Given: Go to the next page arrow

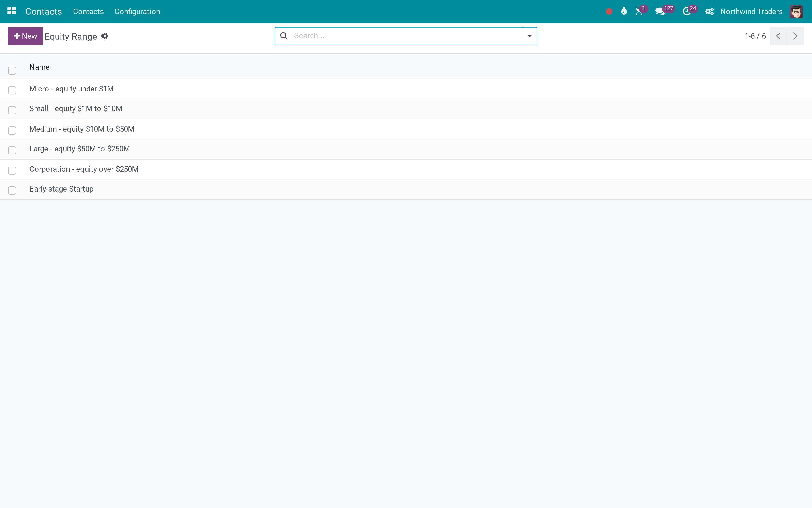Looking at the screenshot, I should coord(795,36).
